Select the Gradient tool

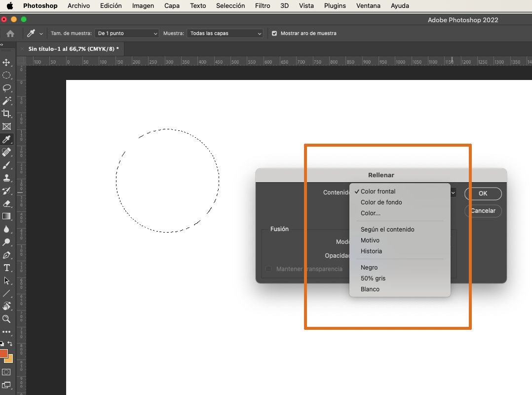(x=6, y=216)
